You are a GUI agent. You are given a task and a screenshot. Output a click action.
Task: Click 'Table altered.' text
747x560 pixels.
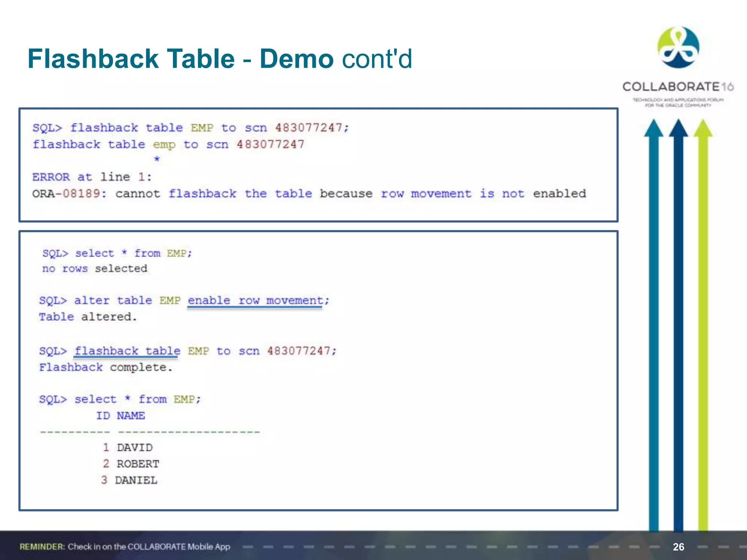[88, 317]
